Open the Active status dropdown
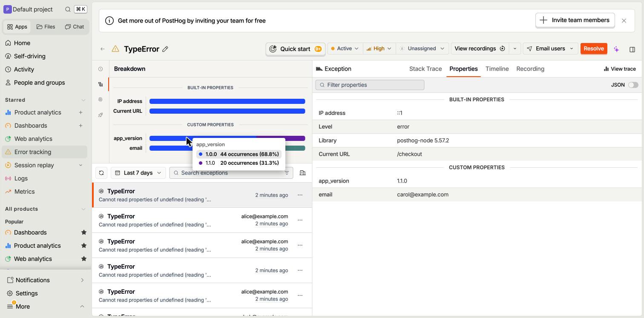The image size is (644, 318). tap(345, 49)
